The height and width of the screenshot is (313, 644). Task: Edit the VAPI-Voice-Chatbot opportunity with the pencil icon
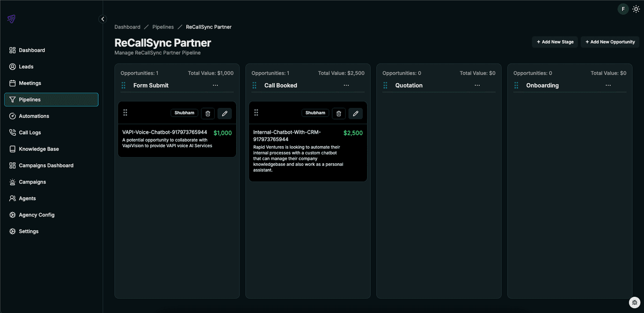[224, 113]
